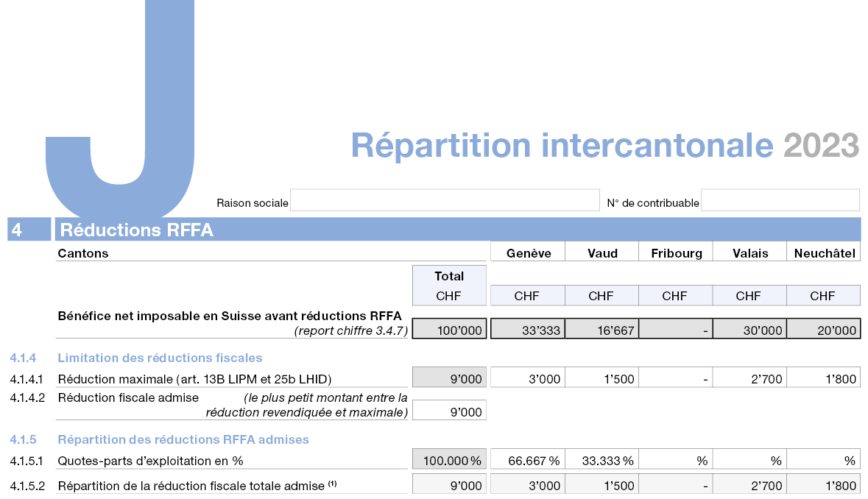Click Vaud quote-part 33.333 % field

[x=601, y=460]
